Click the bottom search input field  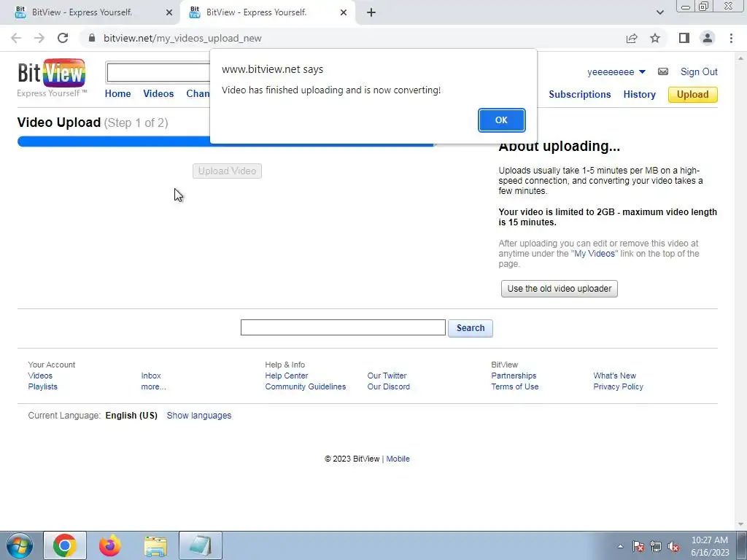coord(343,327)
